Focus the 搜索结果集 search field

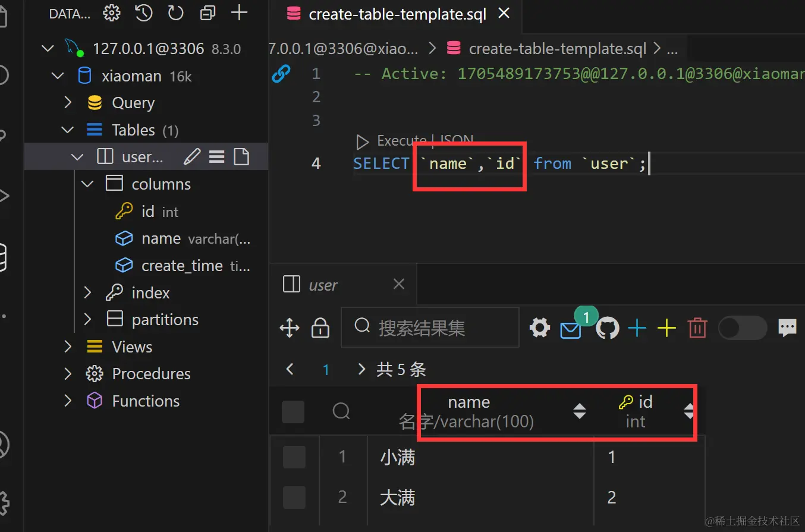pos(430,327)
